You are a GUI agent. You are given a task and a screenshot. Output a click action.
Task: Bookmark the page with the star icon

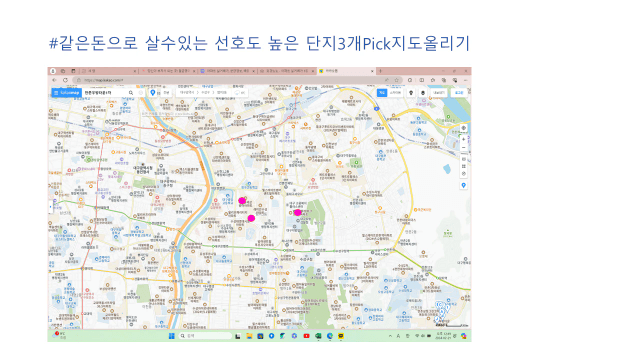[x=396, y=80]
